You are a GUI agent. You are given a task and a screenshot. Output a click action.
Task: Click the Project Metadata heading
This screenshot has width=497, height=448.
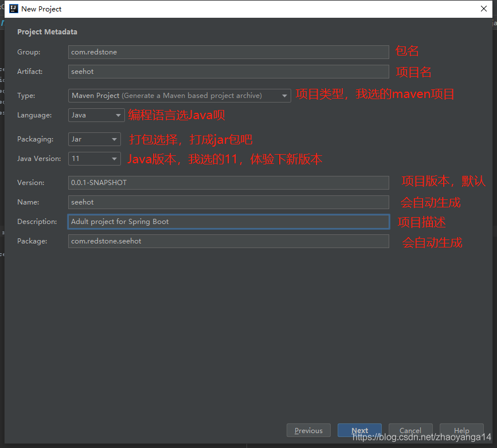pyautogui.click(x=47, y=32)
